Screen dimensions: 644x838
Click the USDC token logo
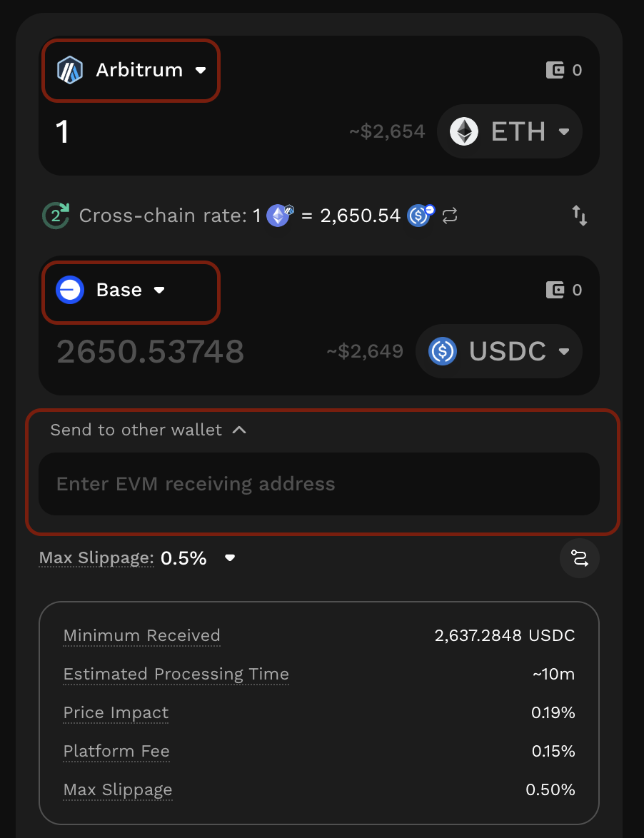click(443, 351)
